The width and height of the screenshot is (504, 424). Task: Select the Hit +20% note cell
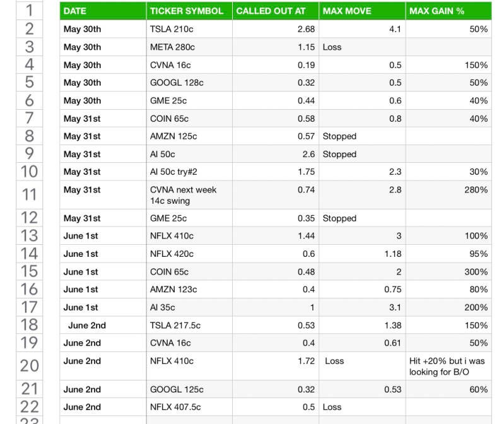448,366
